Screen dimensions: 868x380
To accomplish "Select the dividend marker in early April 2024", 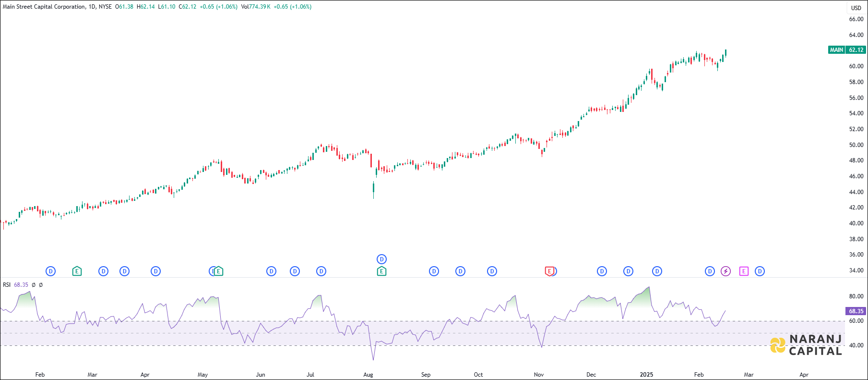I will pyautogui.click(x=155, y=271).
